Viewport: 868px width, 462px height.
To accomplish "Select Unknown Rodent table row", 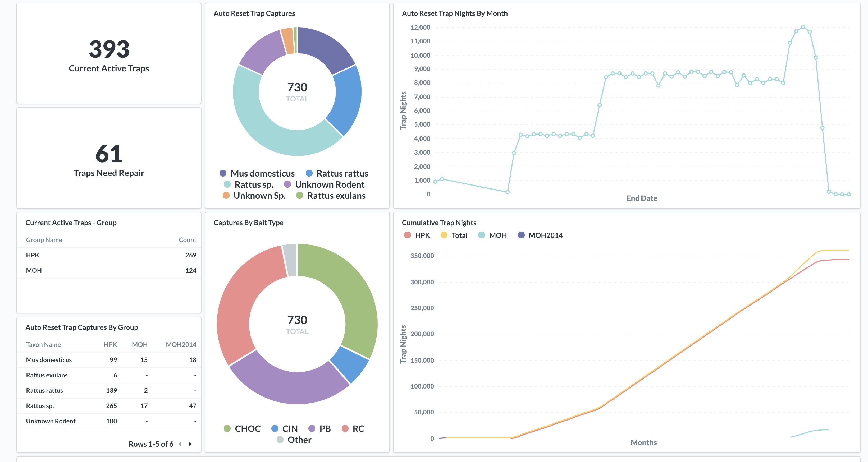I will [109, 421].
